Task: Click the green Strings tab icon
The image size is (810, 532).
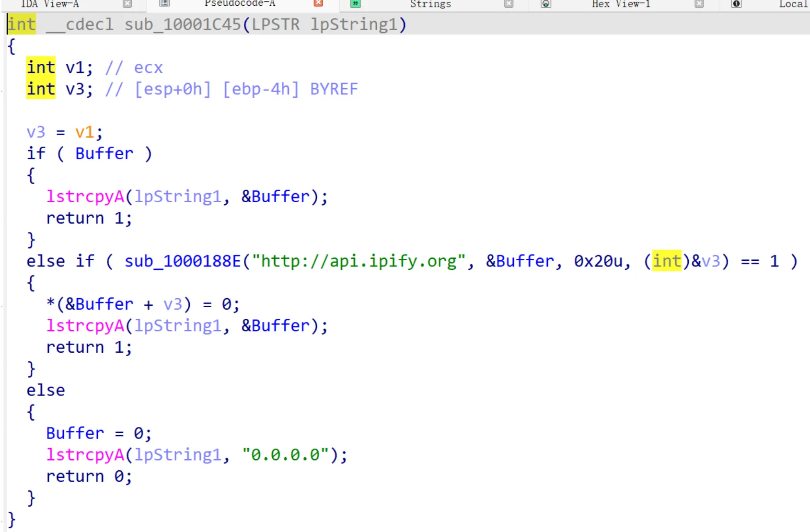Action: pos(355,4)
